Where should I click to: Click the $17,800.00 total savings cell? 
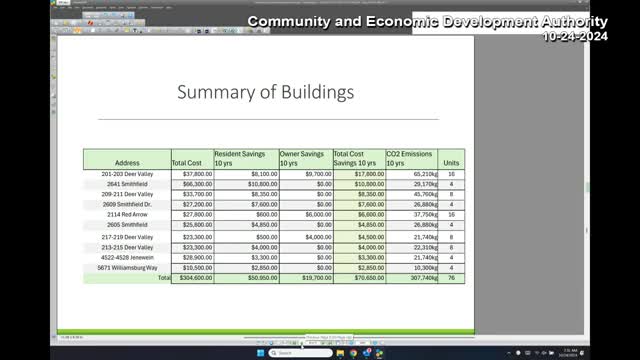coord(360,174)
